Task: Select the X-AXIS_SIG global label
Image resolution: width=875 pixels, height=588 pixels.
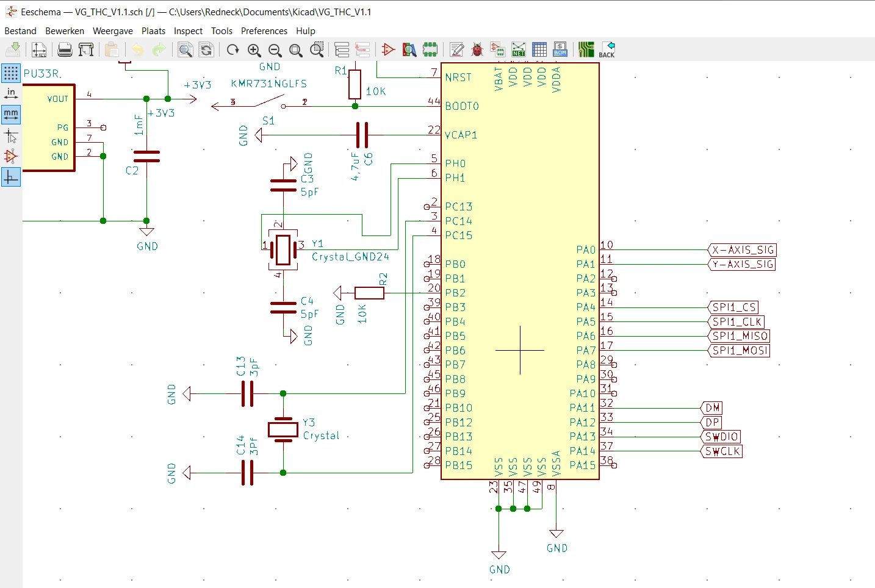Action: (x=742, y=250)
